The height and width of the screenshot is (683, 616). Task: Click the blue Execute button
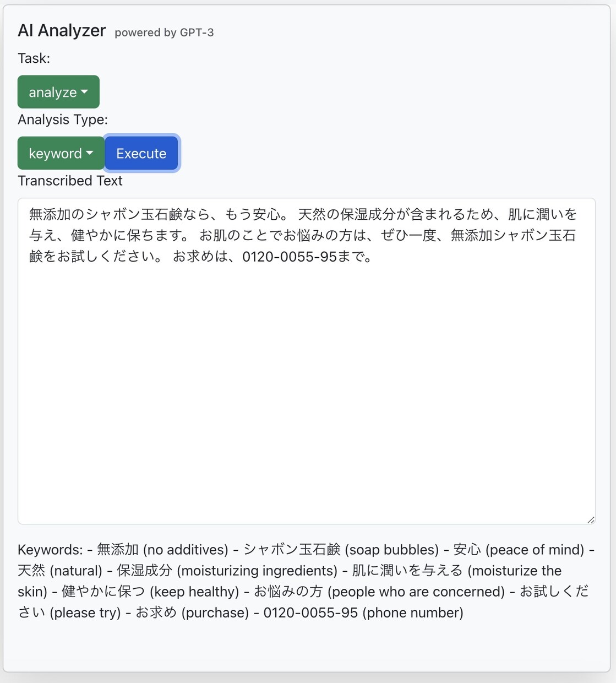(x=141, y=153)
